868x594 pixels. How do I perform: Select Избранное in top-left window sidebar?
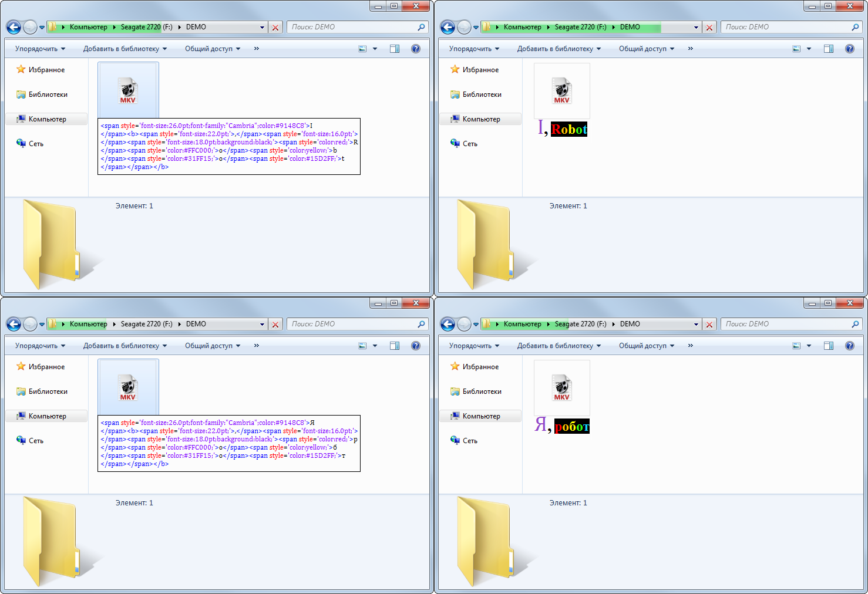pos(41,70)
